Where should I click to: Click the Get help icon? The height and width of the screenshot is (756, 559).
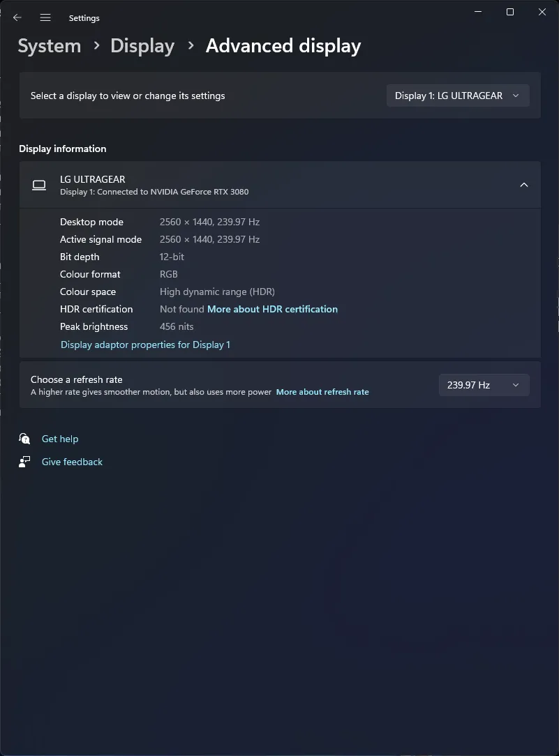pyautogui.click(x=24, y=439)
